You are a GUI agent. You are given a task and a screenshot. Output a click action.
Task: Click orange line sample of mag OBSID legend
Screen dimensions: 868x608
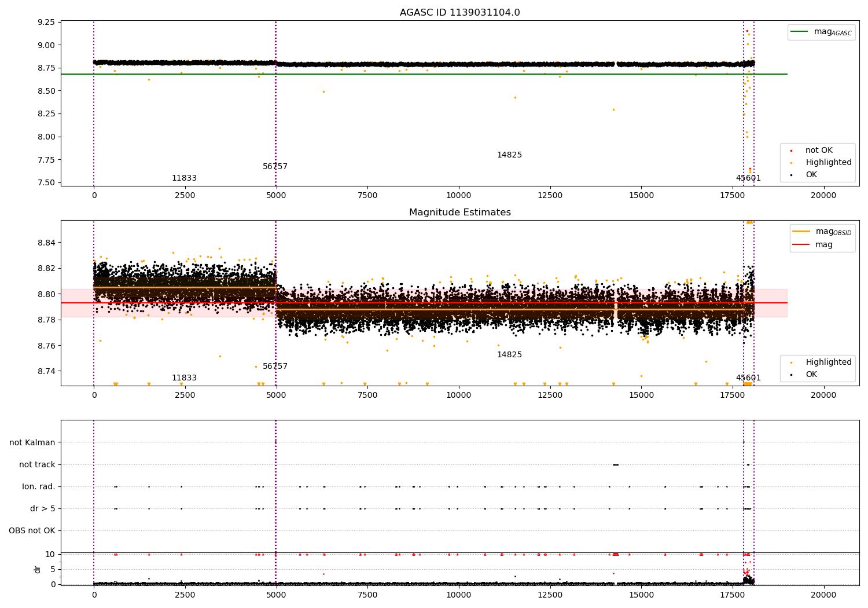click(801, 232)
